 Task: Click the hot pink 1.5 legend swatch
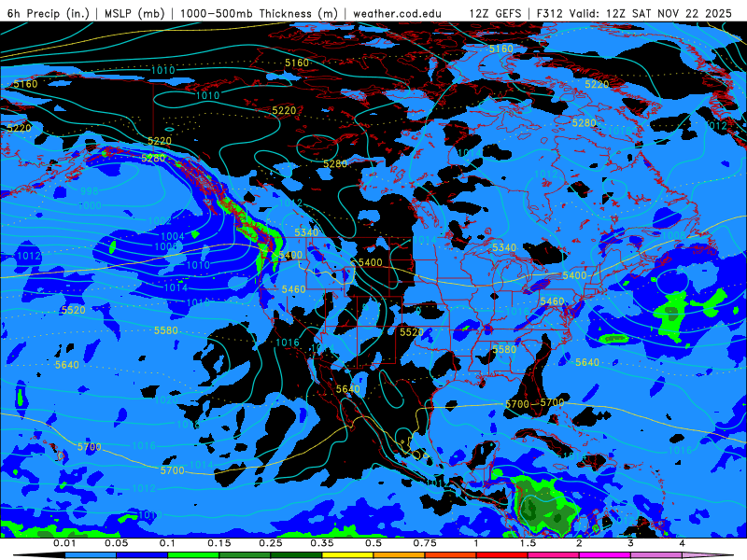tap(554, 555)
